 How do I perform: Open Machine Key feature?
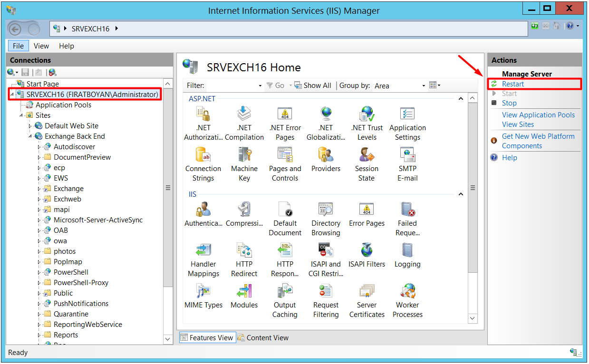click(x=244, y=163)
